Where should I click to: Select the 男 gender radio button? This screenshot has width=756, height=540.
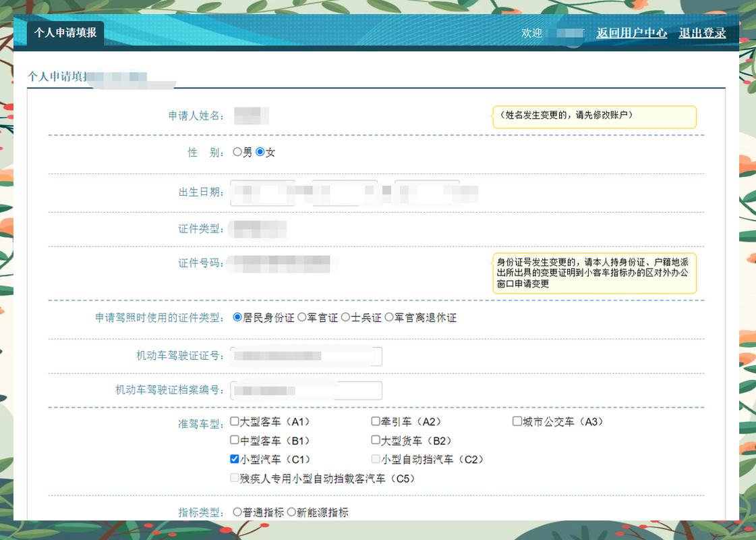pyautogui.click(x=235, y=153)
